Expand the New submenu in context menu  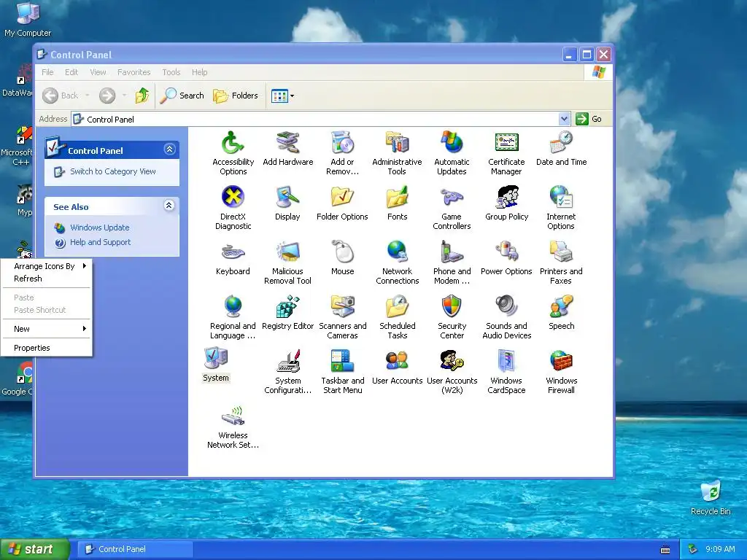tap(46, 329)
